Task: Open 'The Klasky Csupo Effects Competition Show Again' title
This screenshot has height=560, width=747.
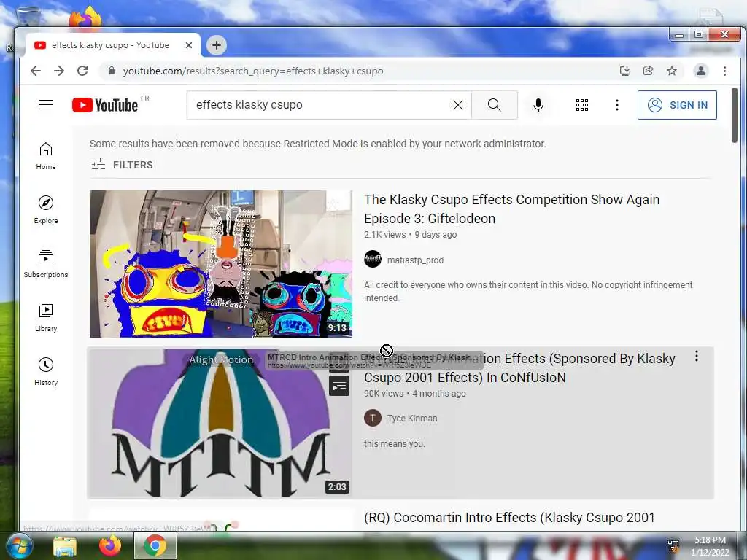Action: coord(511,209)
